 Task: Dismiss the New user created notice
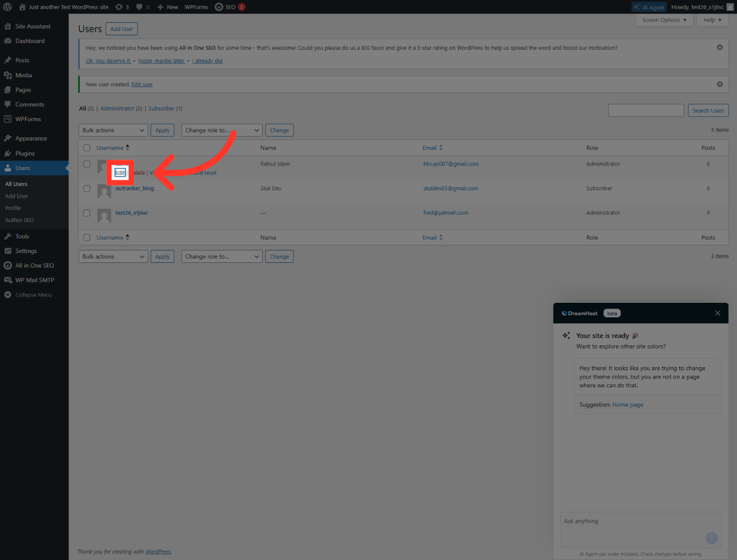(x=720, y=84)
